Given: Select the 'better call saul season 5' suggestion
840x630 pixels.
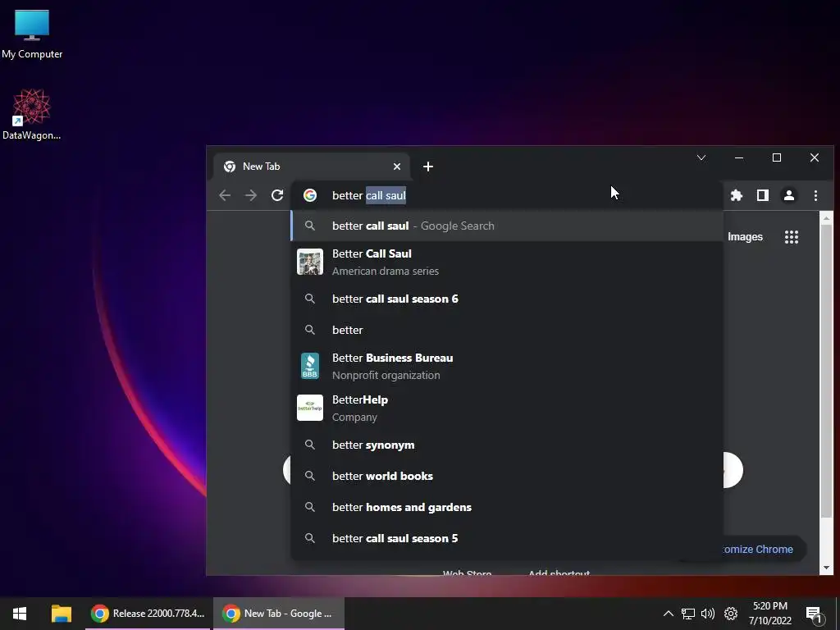Looking at the screenshot, I should click(507, 538).
